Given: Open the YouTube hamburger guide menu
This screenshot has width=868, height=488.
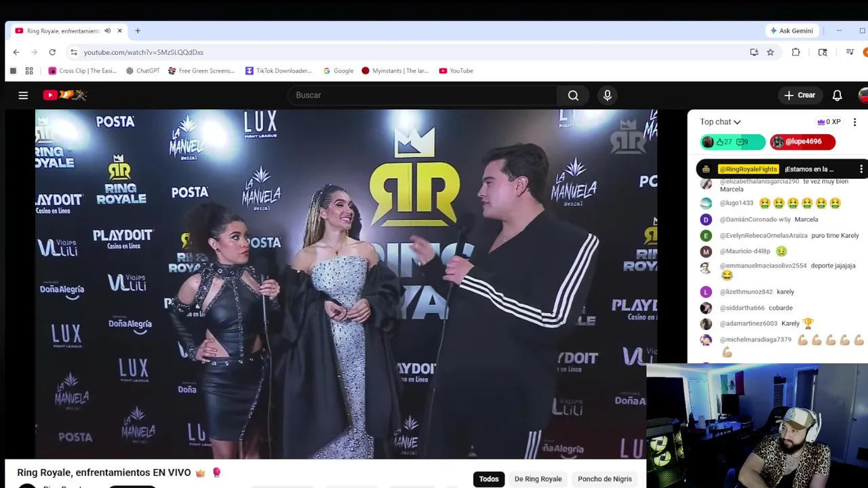Looking at the screenshot, I should point(23,96).
